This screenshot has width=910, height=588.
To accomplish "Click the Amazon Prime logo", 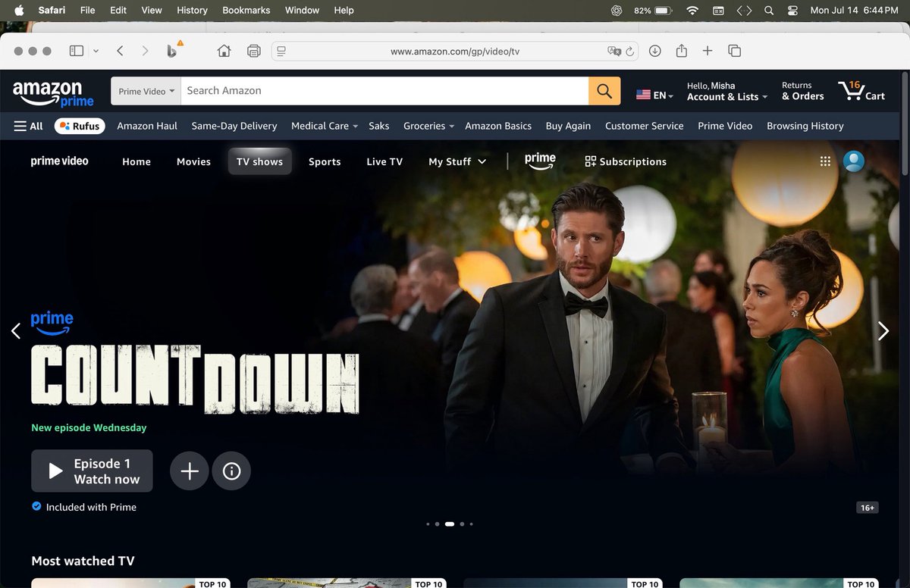I will tap(53, 92).
